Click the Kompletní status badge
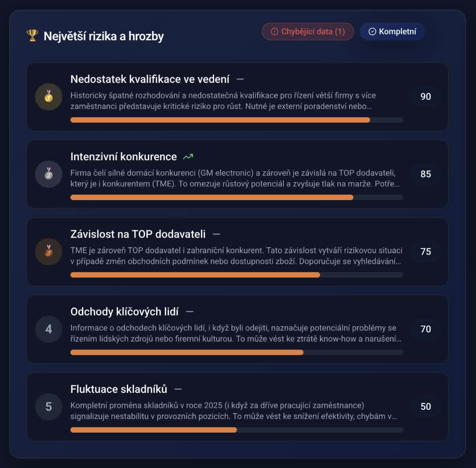The width and height of the screenshot is (476, 468). (x=392, y=32)
